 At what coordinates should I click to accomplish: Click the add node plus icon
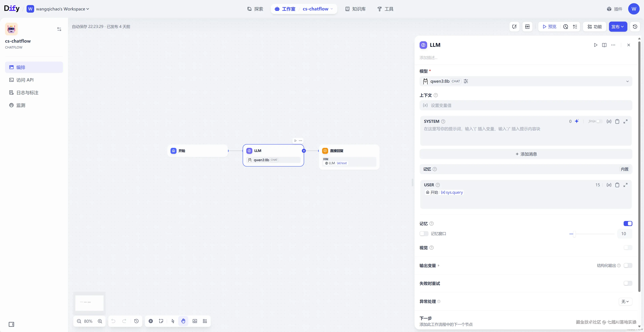(151, 321)
